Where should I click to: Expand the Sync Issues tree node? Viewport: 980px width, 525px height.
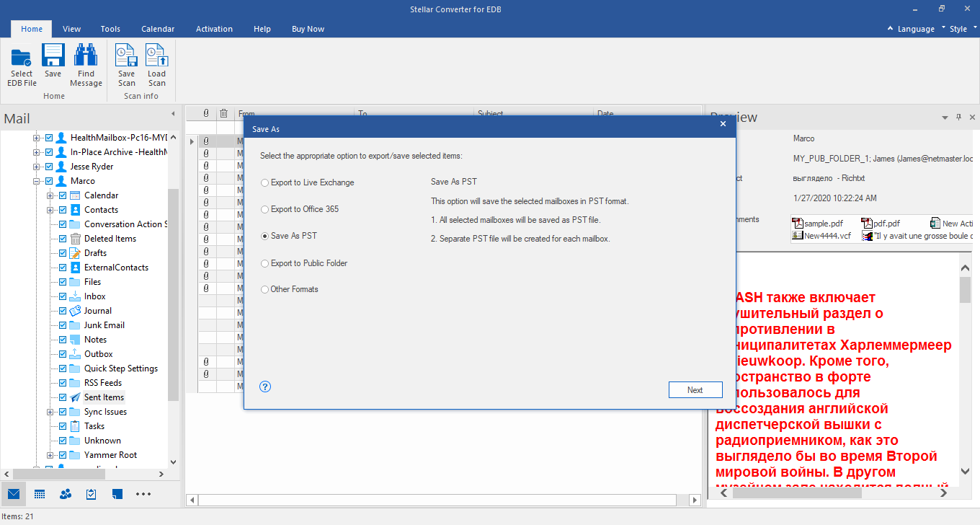click(x=50, y=412)
